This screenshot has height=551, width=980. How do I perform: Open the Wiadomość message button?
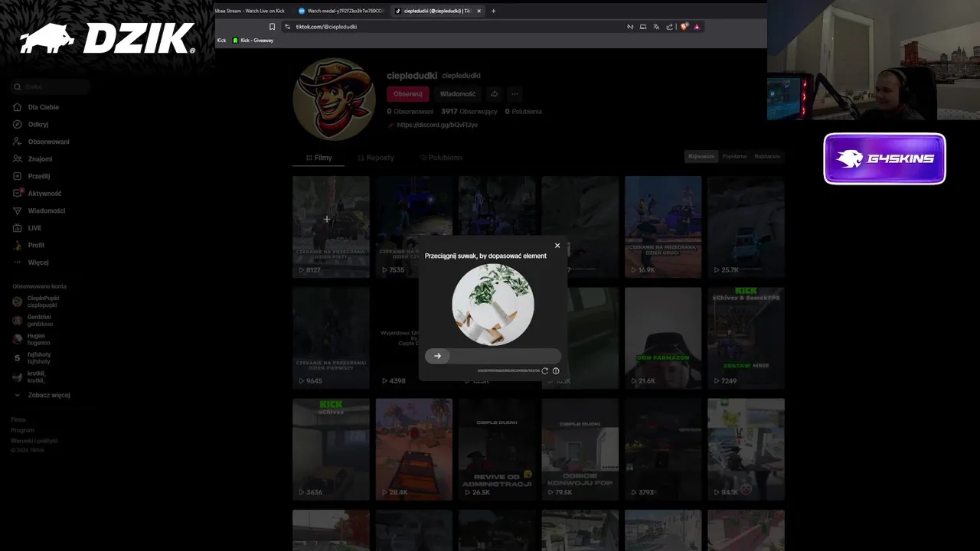[458, 94]
